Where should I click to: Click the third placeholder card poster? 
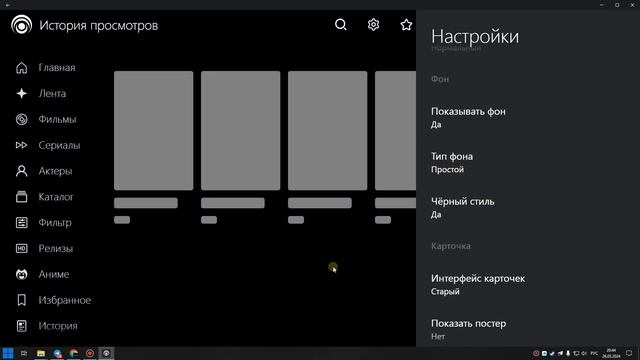pos(327,131)
